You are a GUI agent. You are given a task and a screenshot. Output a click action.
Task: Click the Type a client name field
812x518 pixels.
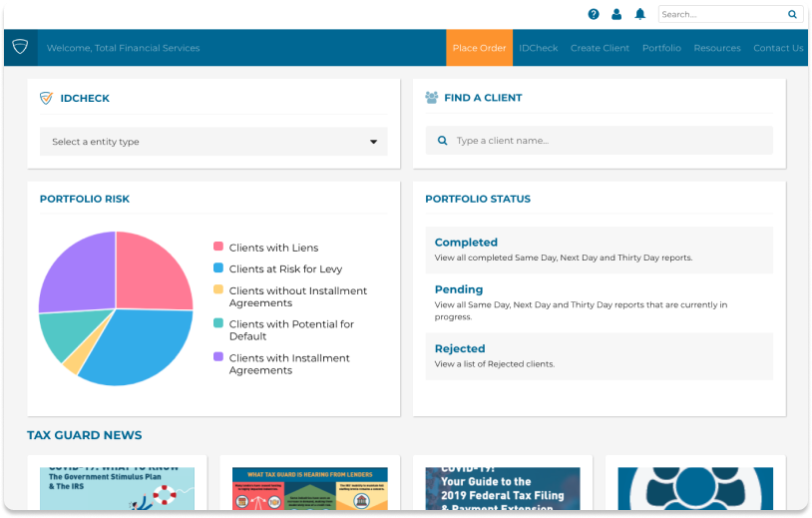(609, 141)
